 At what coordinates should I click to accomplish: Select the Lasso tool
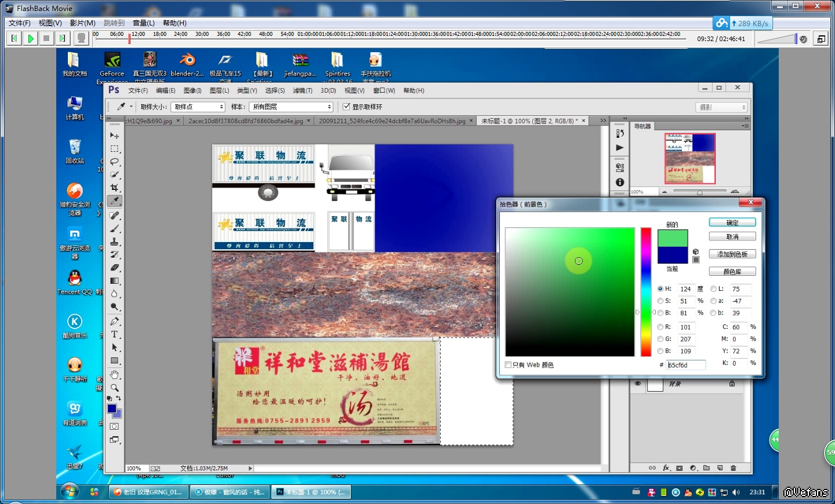coord(114,162)
